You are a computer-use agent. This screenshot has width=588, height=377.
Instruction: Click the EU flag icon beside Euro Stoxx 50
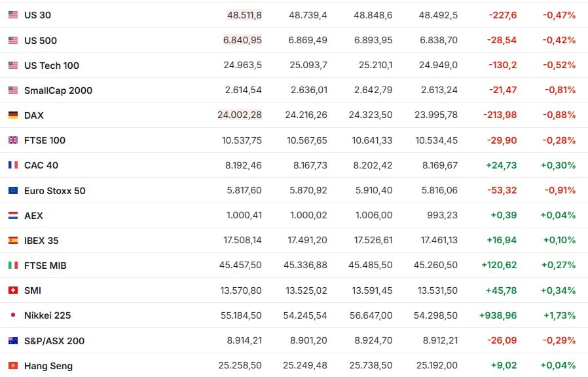[13, 191]
